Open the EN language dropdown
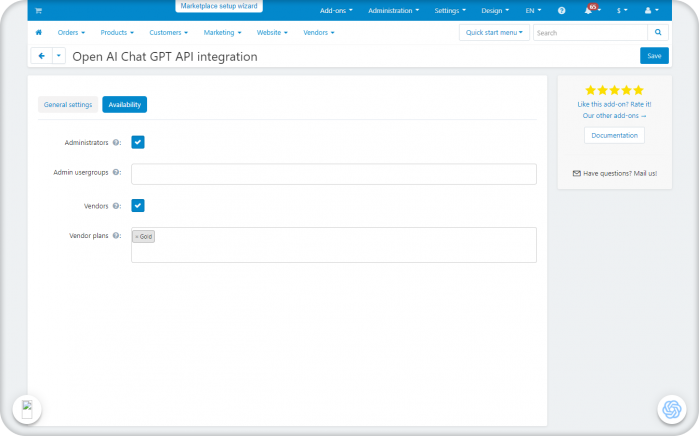 [533, 10]
